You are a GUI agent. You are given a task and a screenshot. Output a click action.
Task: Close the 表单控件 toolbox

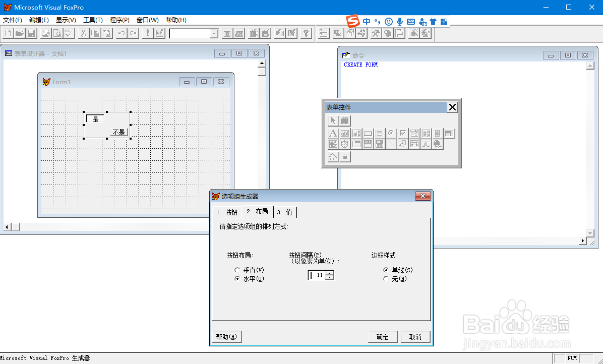452,107
